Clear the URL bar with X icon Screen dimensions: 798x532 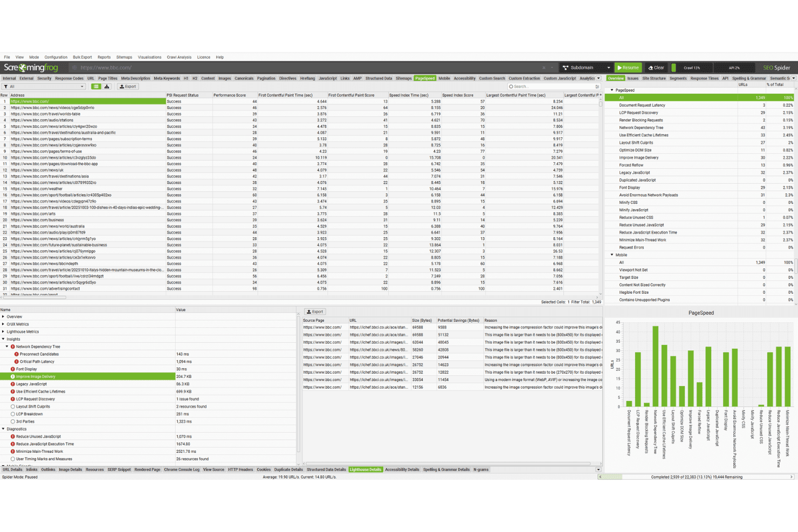pyautogui.click(x=544, y=68)
